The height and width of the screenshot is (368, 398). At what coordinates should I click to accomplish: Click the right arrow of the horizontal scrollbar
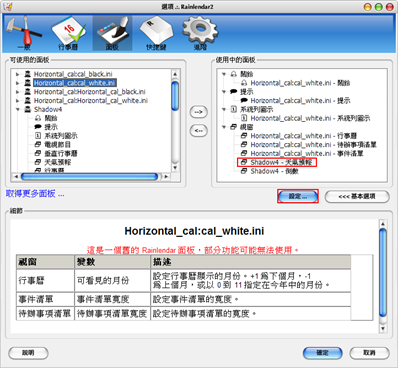(x=166, y=176)
